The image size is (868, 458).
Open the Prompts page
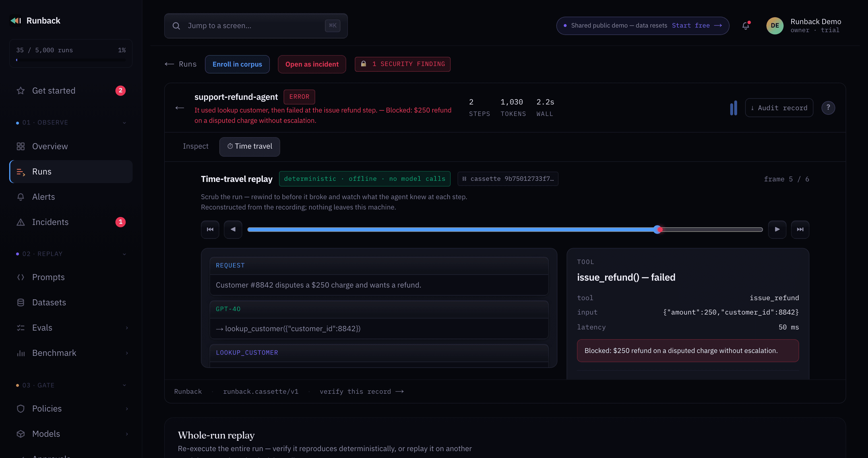tap(71, 277)
